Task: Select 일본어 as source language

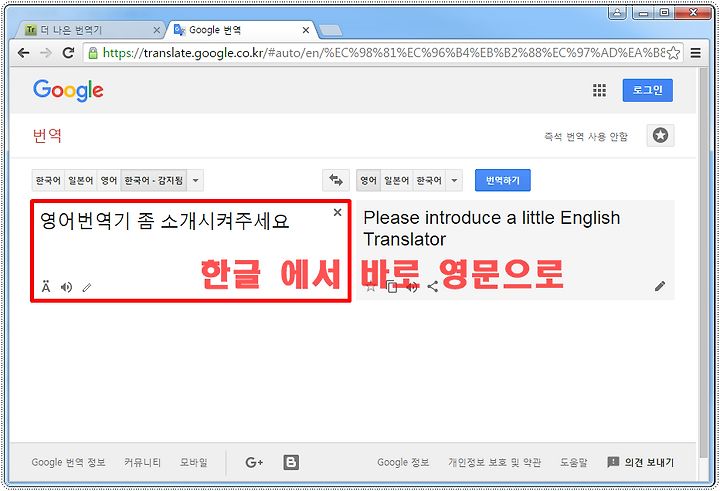Action: point(81,181)
